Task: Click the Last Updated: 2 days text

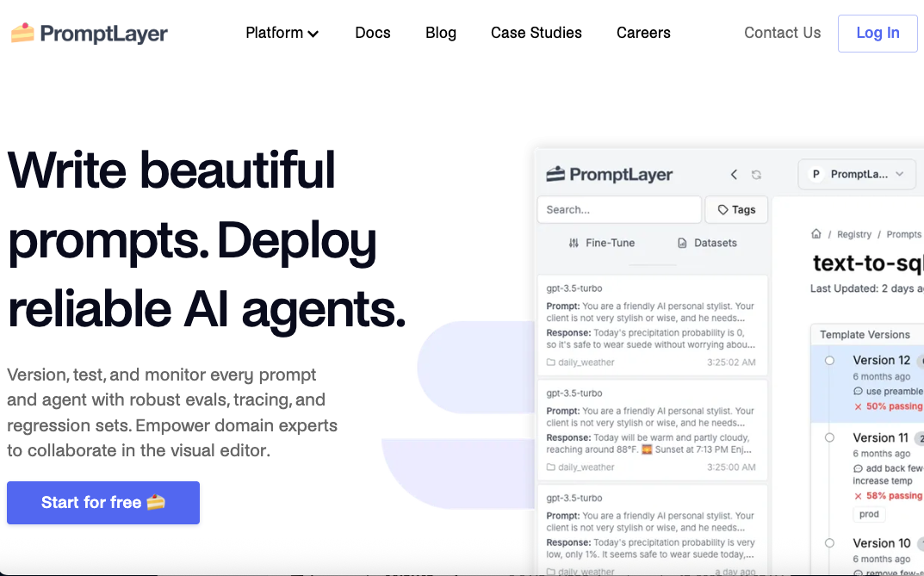Action: point(866,288)
